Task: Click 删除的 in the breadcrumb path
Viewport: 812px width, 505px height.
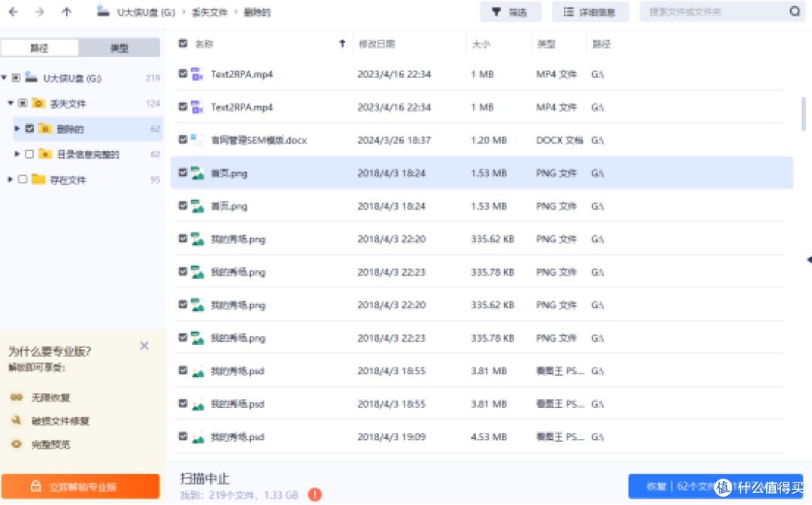Action: pos(257,12)
